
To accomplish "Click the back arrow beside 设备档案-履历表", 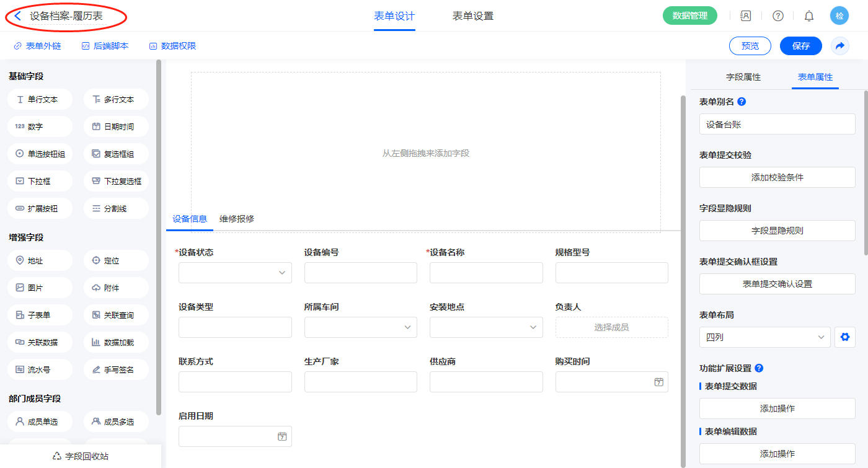I will 18,16.
